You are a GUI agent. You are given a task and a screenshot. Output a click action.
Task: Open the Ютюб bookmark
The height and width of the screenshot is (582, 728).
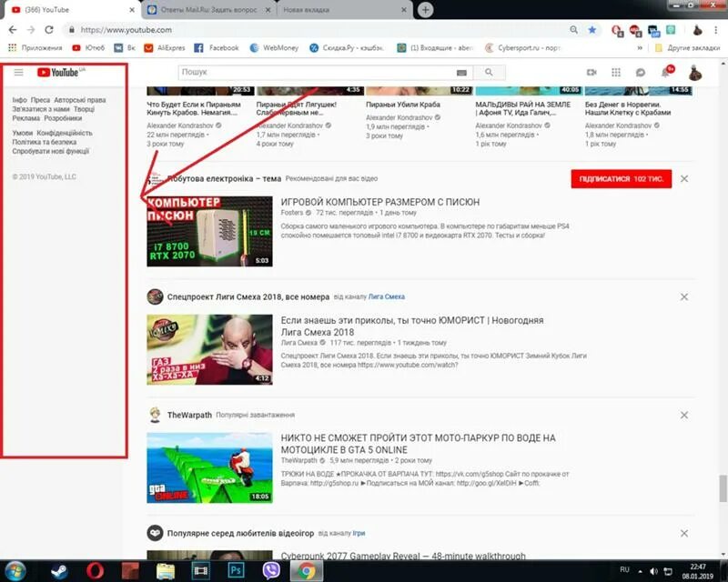88,48
